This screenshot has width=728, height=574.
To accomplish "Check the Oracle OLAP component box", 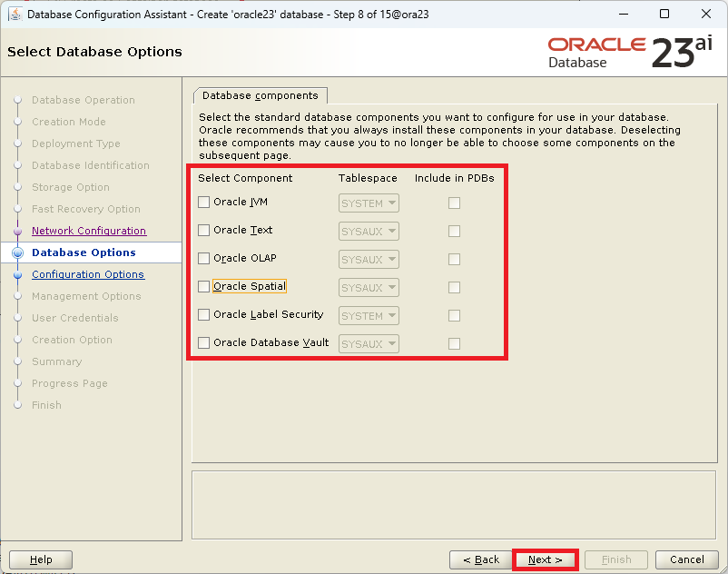I will 203,258.
